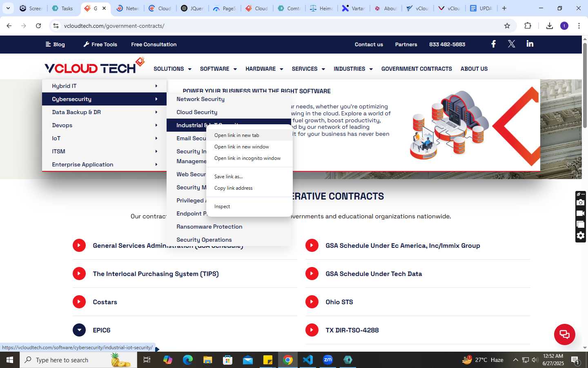Open the Blog link in the top bar
The width and height of the screenshot is (588, 368).
(55, 44)
